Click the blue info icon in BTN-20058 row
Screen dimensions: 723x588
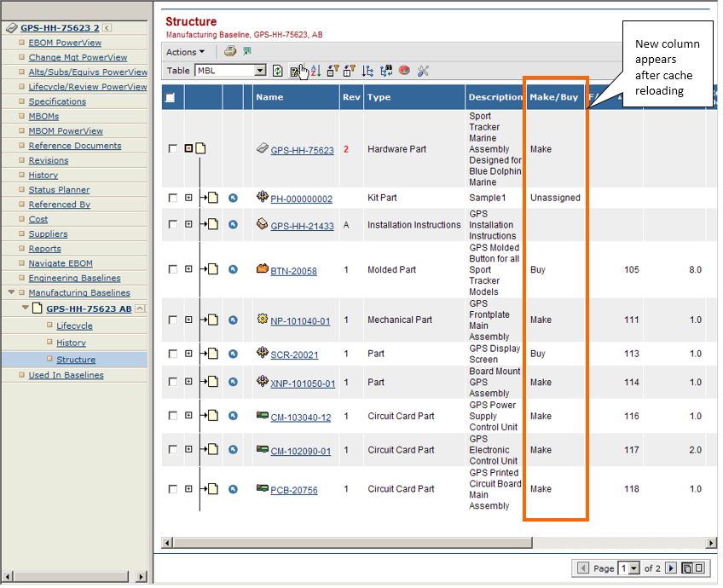click(x=233, y=270)
